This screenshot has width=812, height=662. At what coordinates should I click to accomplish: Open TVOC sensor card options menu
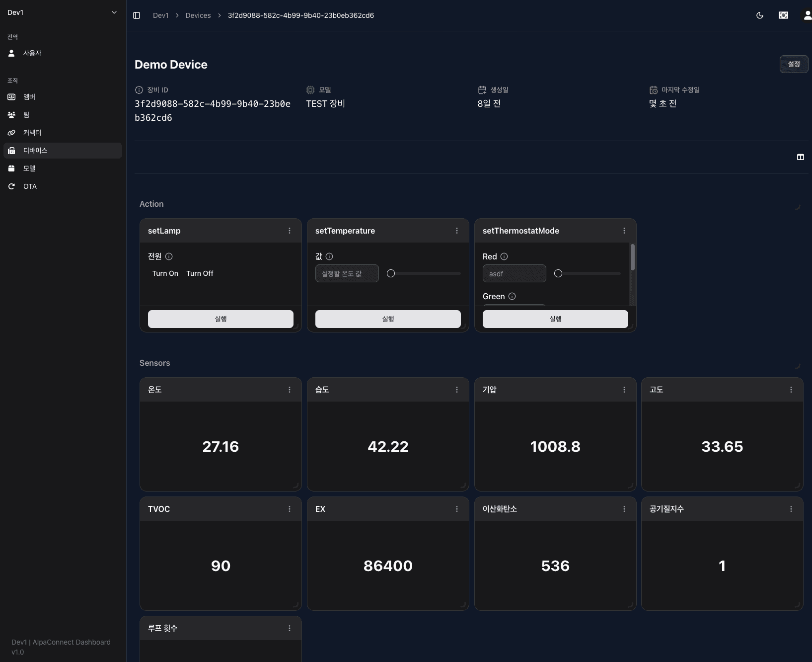[290, 509]
